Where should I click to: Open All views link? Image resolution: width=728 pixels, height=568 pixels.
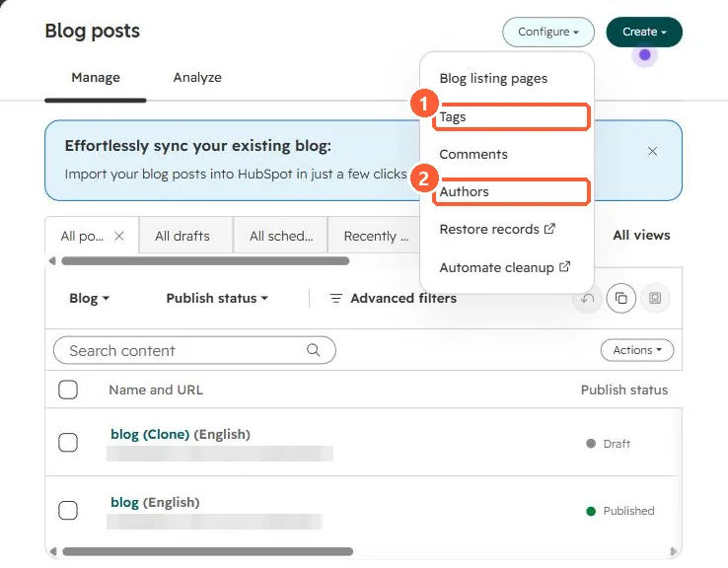point(641,236)
